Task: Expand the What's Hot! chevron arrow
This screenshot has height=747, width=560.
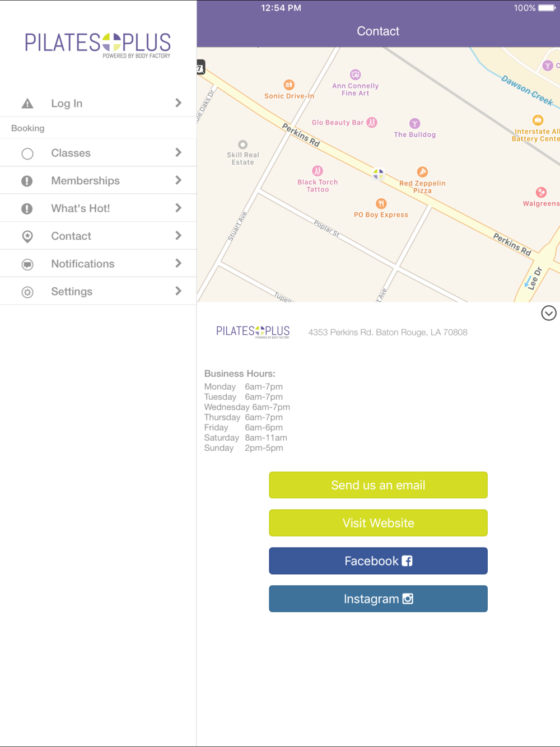Action: click(x=178, y=208)
